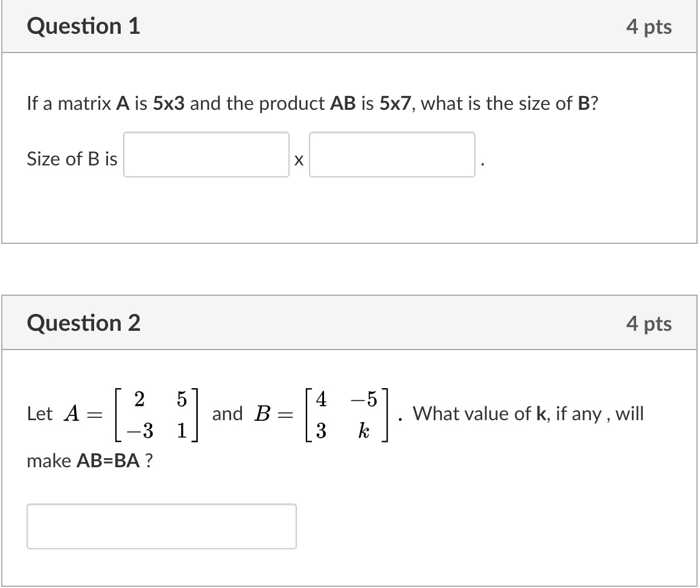Click the 4 pts label of Question 1
This screenshot has width=700, height=588.
649,27
